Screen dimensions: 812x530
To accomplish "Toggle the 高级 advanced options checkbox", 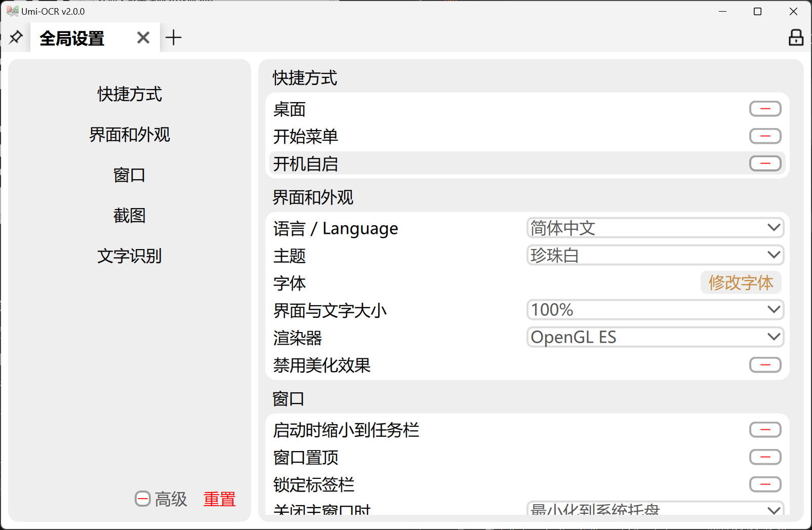I will click(143, 499).
